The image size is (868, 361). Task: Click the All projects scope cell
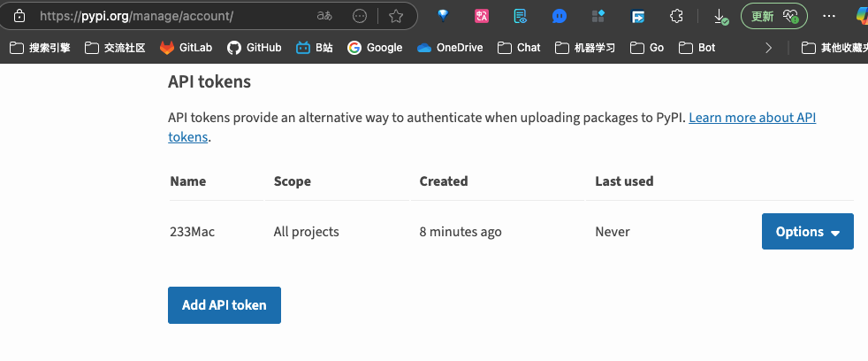tap(306, 231)
